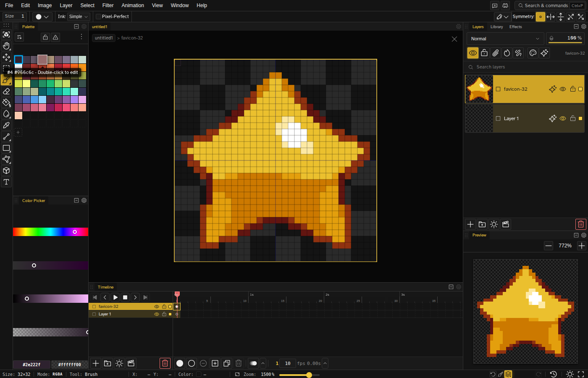Screen dimensions: 588x378
Task: Collapse the Color Picker panel
Action: [76, 200]
